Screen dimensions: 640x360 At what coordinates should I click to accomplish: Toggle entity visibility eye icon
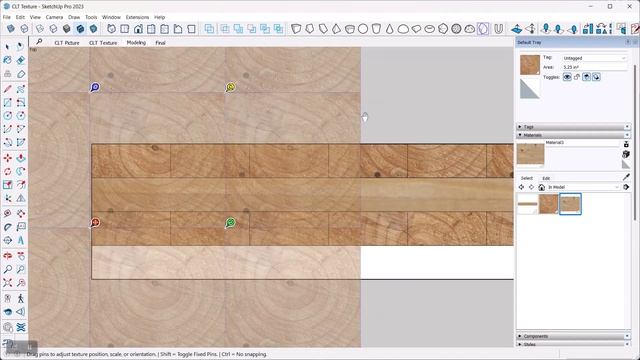coord(567,77)
